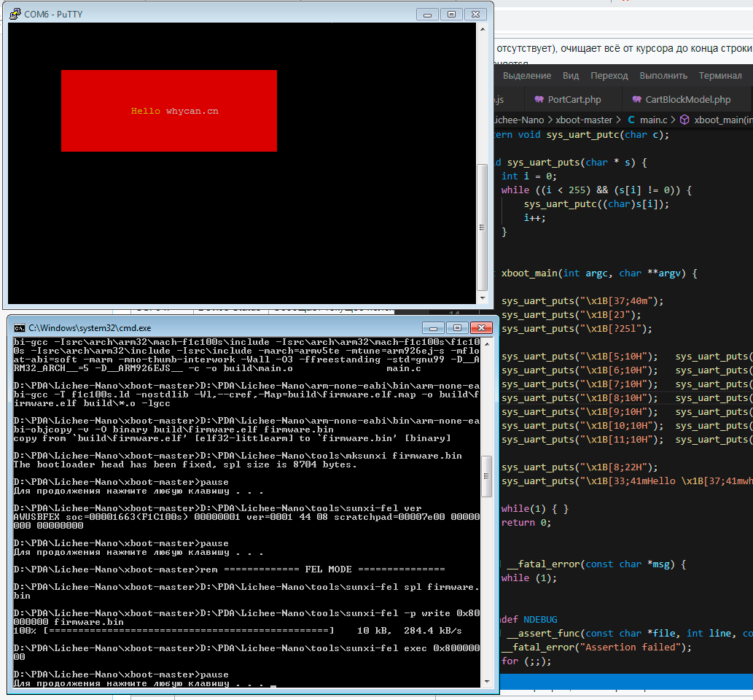Open the Вид menu in editor
This screenshot has width=753, height=700.
[571, 75]
